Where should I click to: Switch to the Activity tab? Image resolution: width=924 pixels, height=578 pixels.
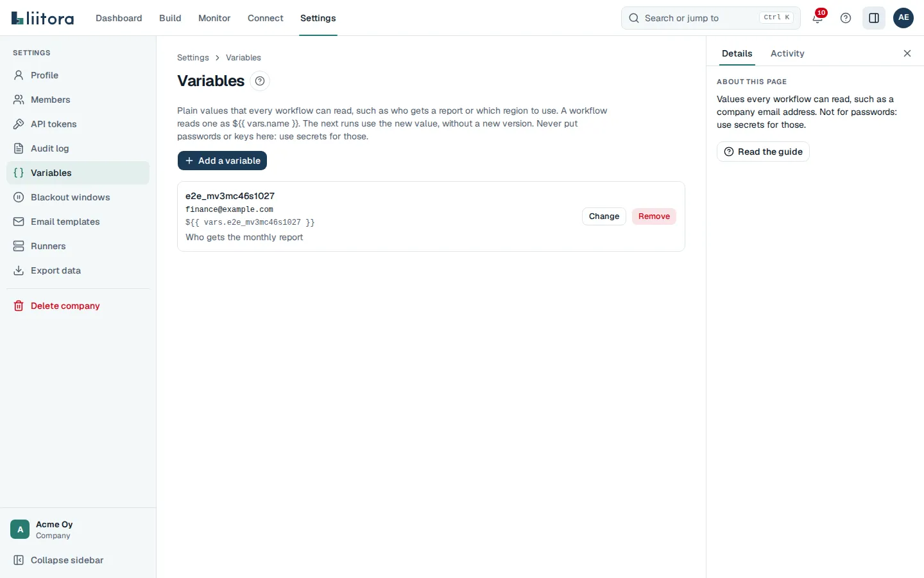787,53
